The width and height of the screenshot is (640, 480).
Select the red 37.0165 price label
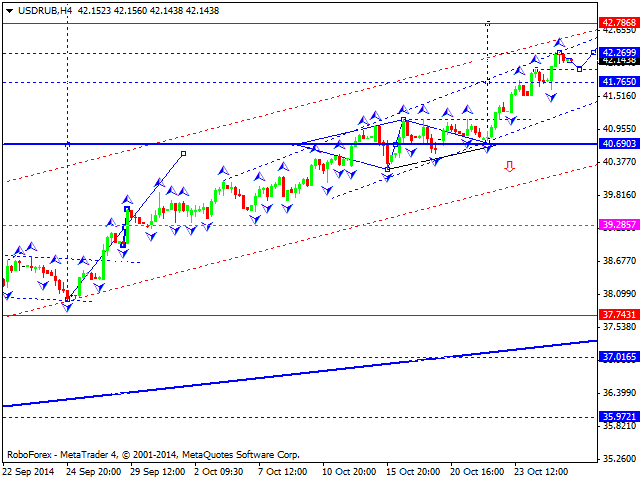point(619,356)
